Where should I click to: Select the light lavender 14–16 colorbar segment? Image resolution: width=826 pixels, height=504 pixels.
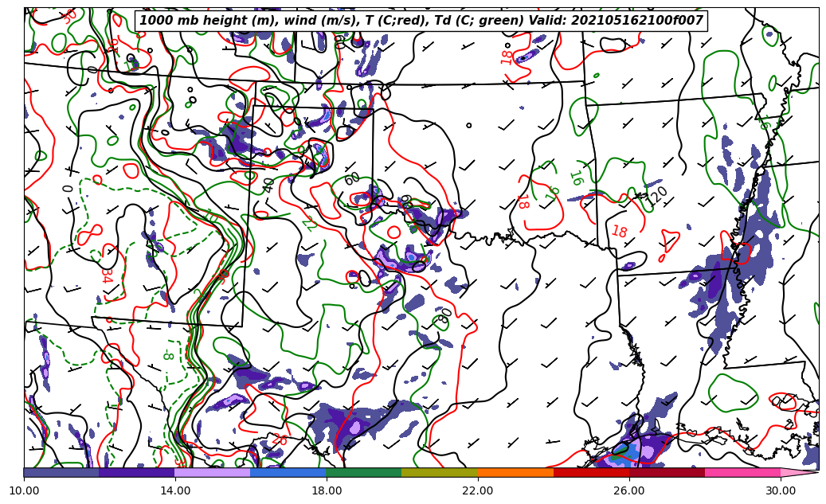coord(213,472)
